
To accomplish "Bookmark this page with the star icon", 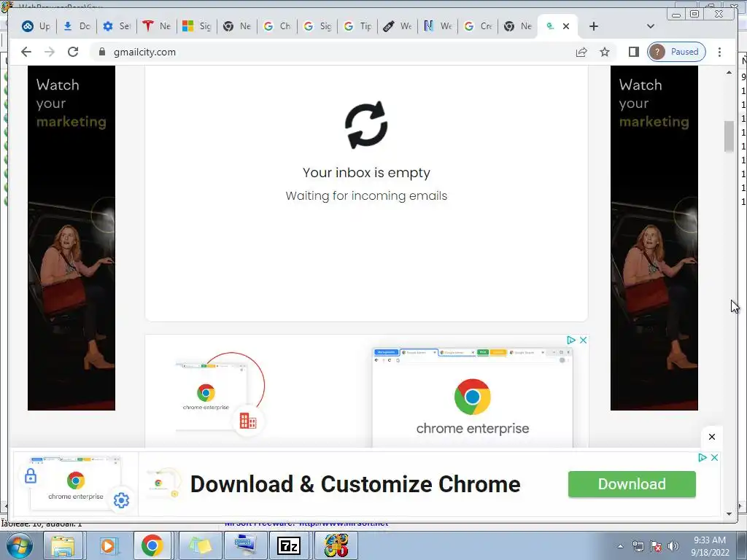I will [605, 52].
